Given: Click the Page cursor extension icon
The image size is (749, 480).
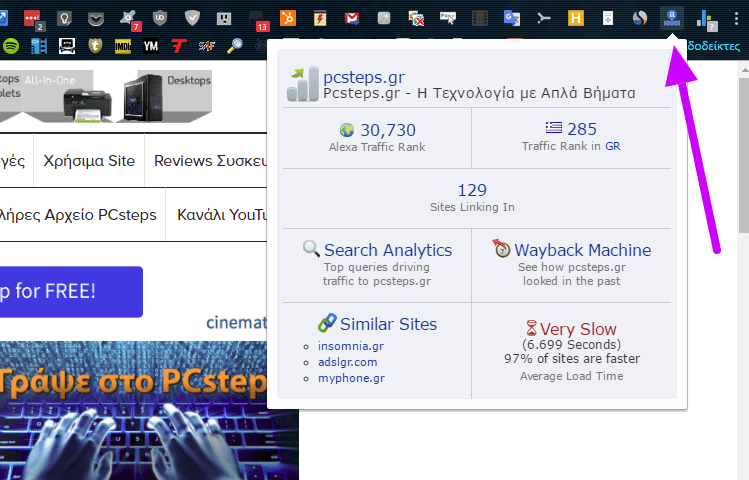Looking at the screenshot, I should (x=448, y=19).
